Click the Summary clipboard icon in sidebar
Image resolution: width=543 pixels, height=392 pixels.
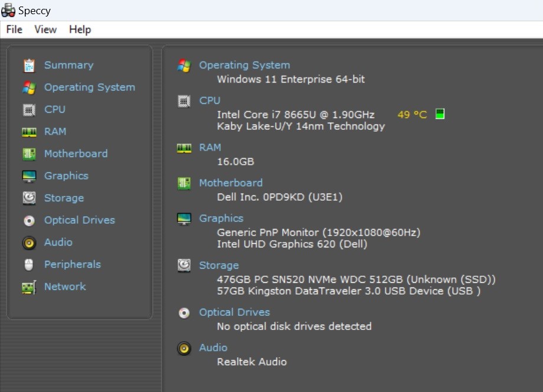click(x=29, y=66)
